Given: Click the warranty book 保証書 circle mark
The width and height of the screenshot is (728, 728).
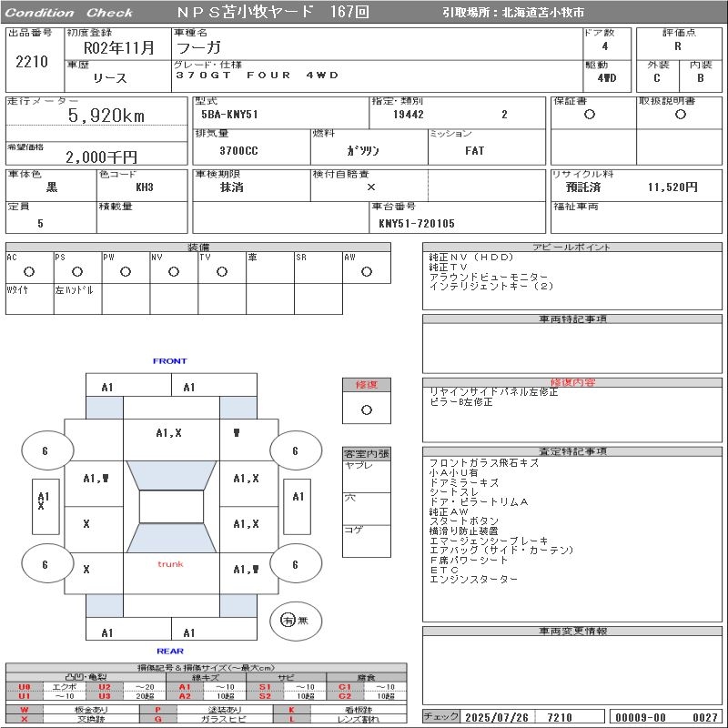Looking at the screenshot, I should tap(590, 115).
